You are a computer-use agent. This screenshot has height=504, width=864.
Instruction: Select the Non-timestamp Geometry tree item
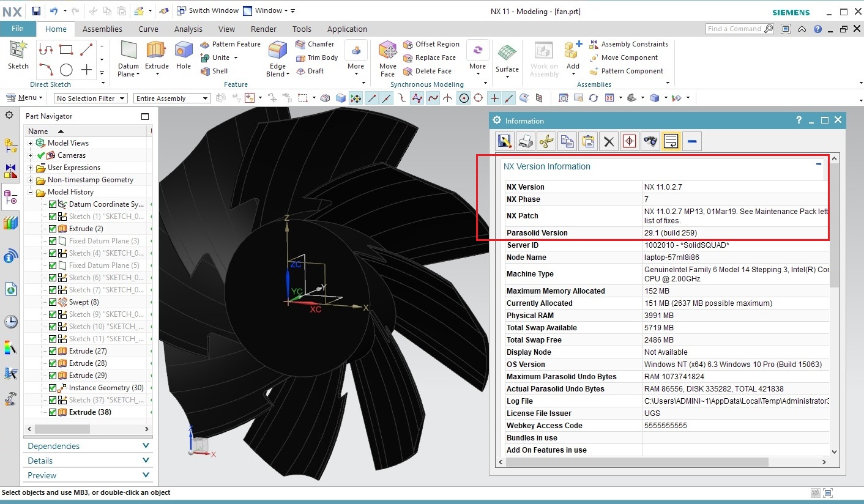coord(90,180)
